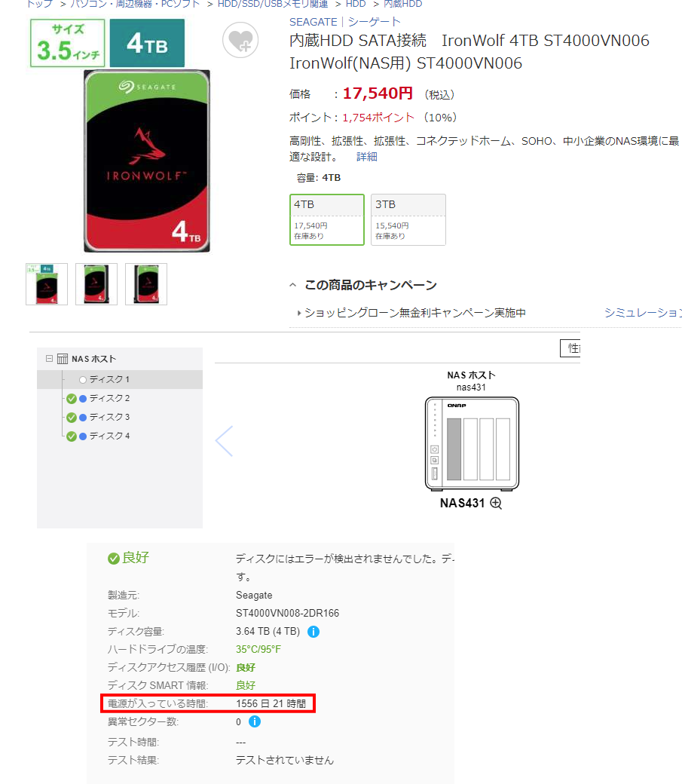Collapse the NAS ホスト tree node
The image size is (682, 784).
pos(49,359)
